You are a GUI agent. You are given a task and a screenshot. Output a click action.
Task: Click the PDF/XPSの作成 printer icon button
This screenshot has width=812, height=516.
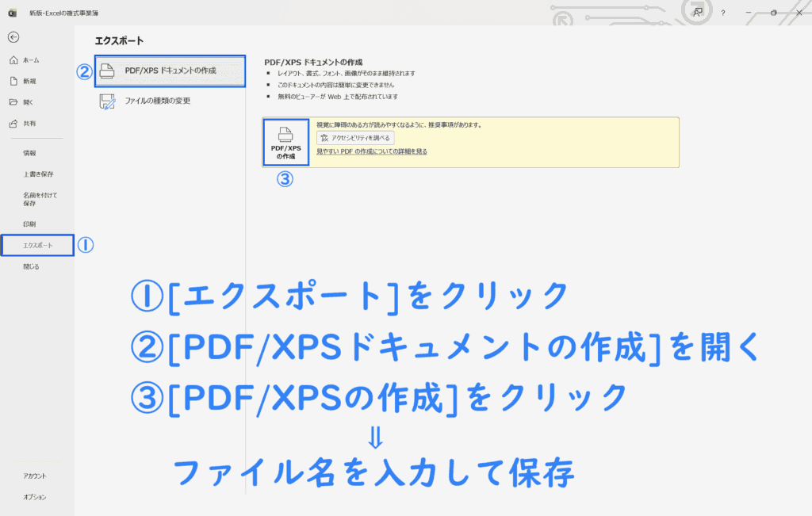click(285, 142)
